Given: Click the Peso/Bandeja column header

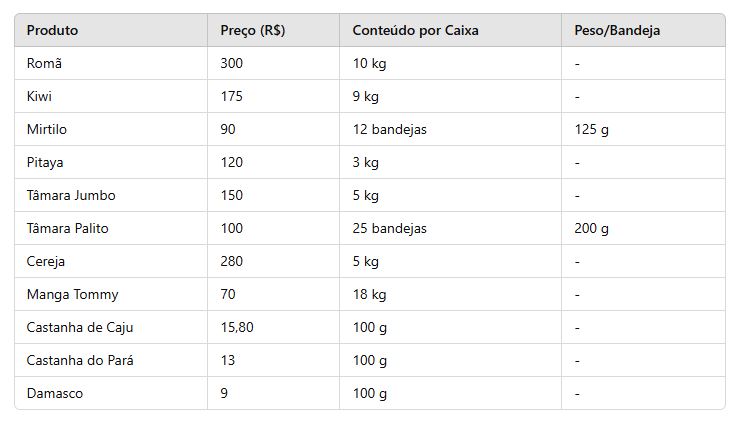Looking at the screenshot, I should (x=617, y=30).
